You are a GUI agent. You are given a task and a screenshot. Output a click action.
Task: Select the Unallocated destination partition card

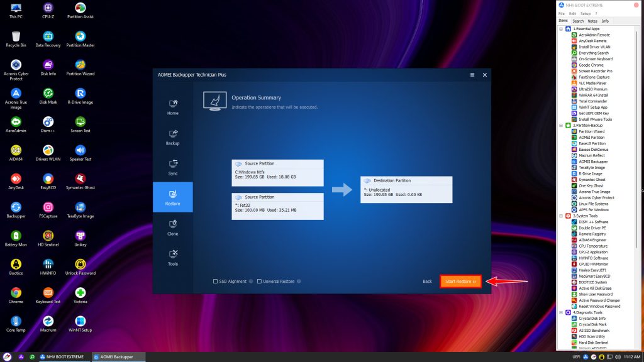coord(406,190)
